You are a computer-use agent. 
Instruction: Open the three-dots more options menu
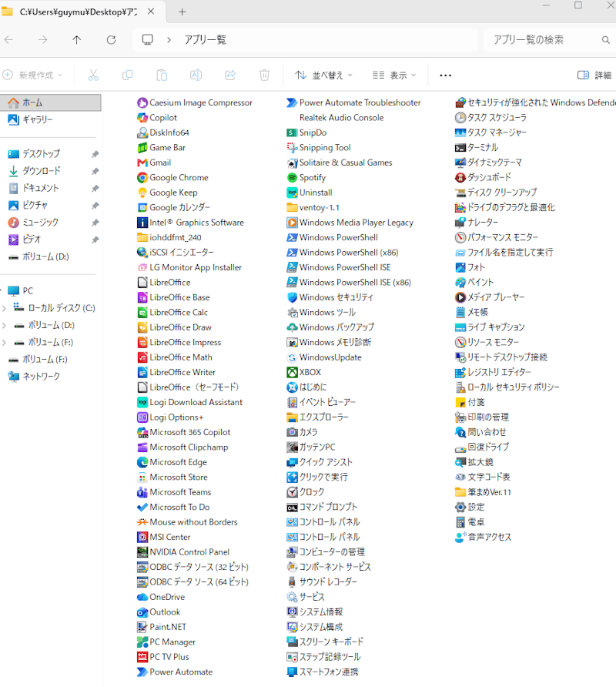tap(446, 75)
